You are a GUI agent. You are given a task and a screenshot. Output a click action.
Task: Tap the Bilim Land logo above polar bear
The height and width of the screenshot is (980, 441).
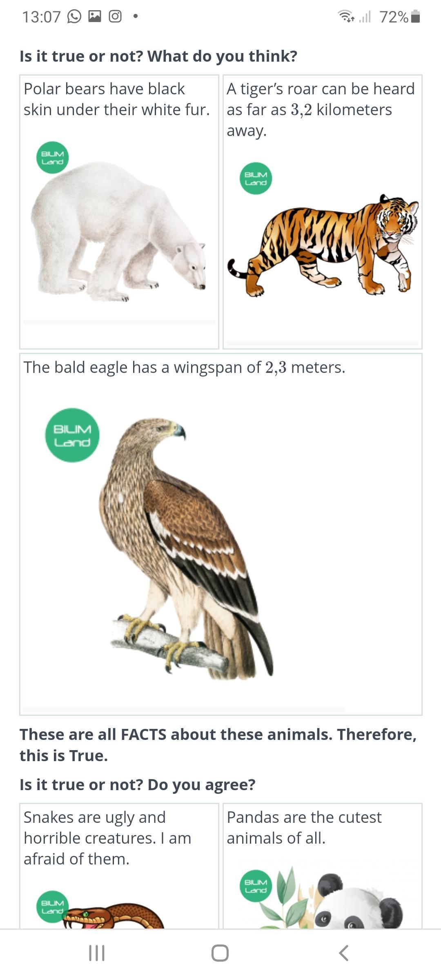52,158
